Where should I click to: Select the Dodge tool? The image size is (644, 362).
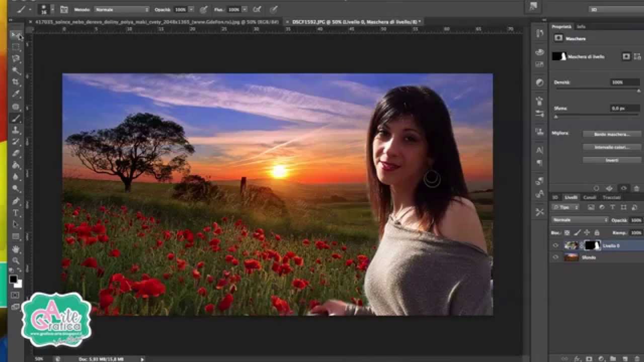pyautogui.click(x=16, y=189)
